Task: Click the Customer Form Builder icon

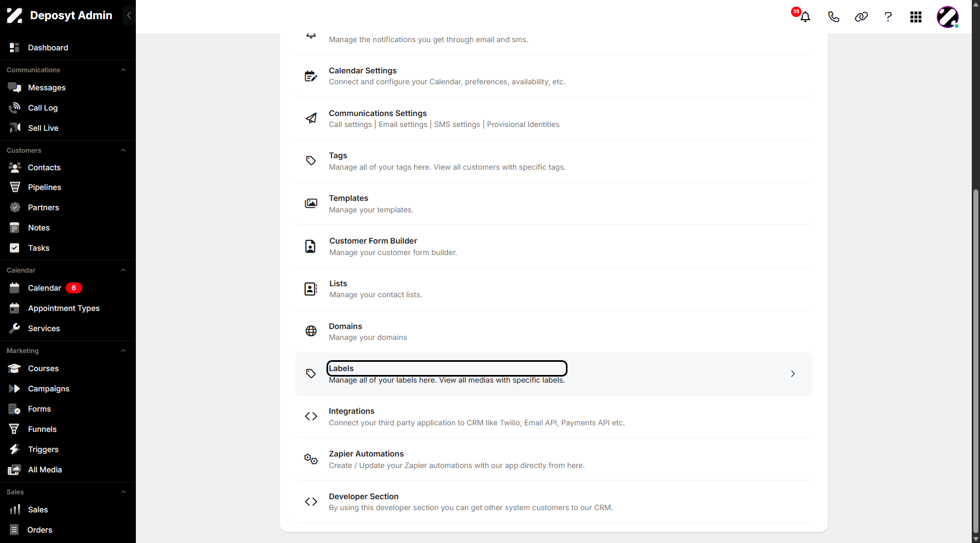Action: [x=310, y=246]
